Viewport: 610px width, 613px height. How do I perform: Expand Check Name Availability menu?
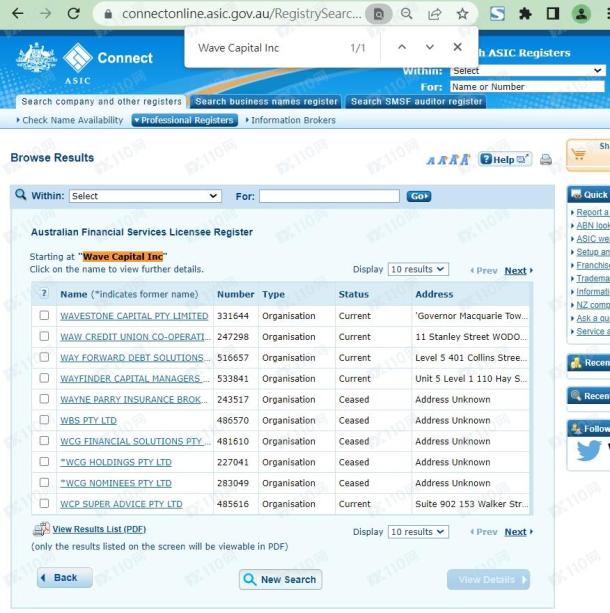click(70, 120)
